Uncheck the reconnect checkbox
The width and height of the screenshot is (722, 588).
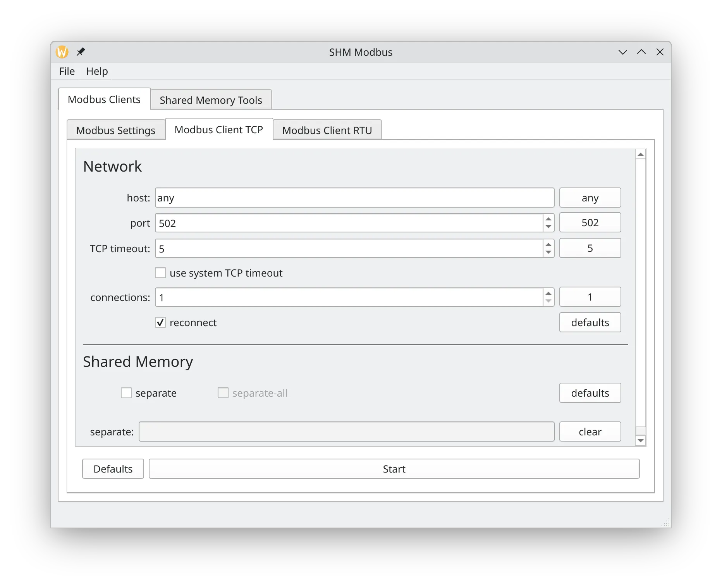pos(160,323)
